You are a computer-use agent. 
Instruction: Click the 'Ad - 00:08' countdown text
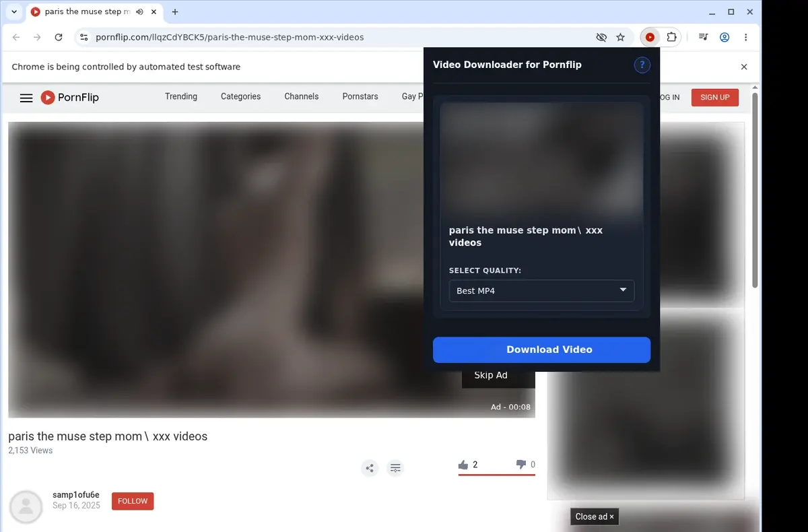coord(510,407)
